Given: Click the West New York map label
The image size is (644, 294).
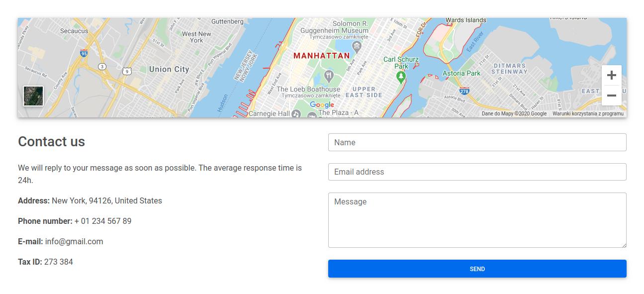Looking at the screenshot, I should tap(196, 37).
